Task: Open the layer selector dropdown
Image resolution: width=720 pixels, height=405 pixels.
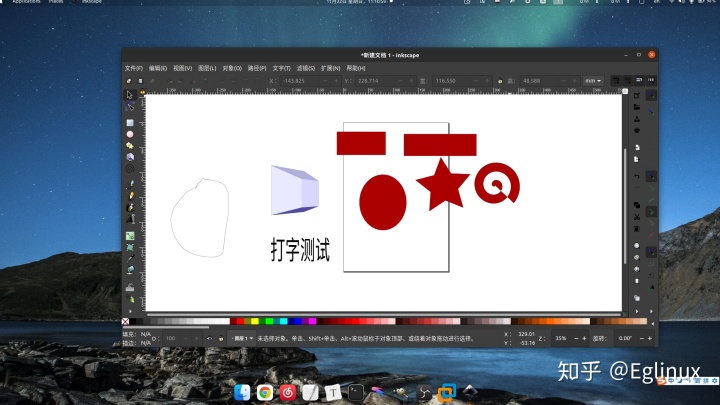Action: point(242,338)
